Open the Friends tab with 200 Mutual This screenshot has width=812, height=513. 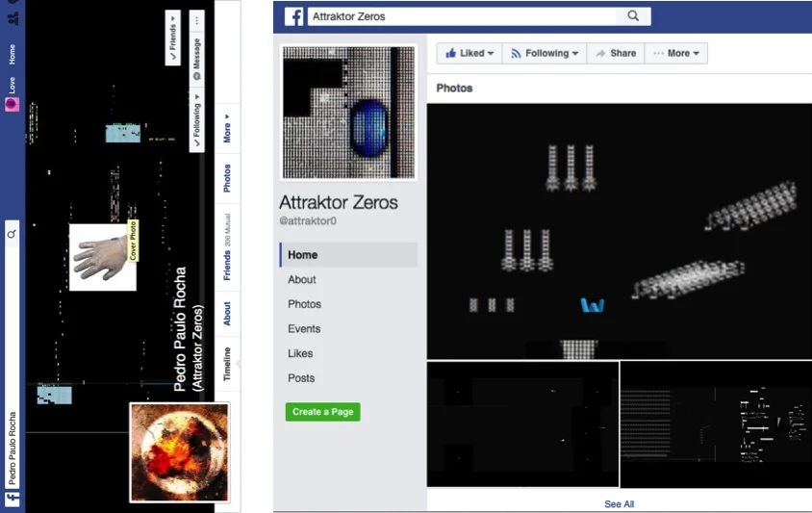(x=227, y=247)
